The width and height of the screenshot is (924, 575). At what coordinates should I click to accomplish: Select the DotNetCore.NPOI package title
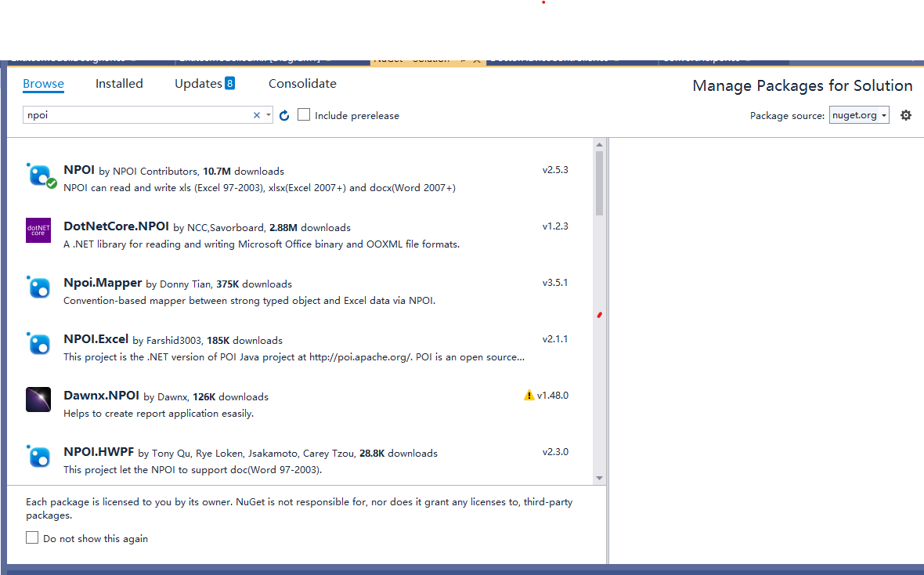[x=116, y=226]
